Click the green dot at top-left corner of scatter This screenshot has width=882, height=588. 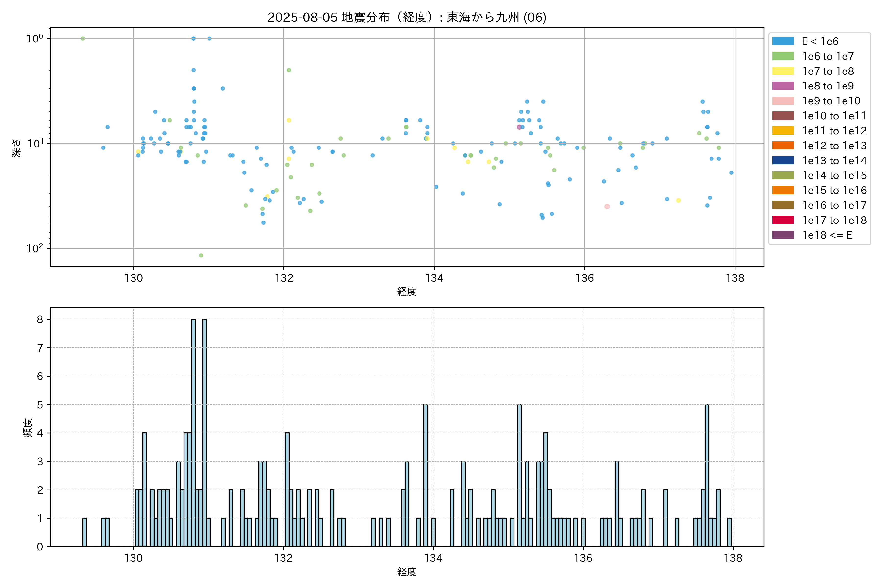coord(83,39)
